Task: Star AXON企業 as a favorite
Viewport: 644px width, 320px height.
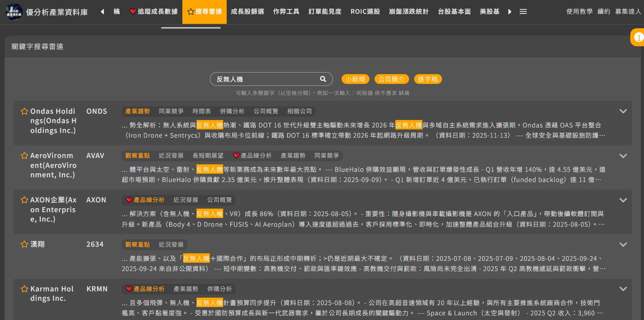Action: tap(24, 200)
